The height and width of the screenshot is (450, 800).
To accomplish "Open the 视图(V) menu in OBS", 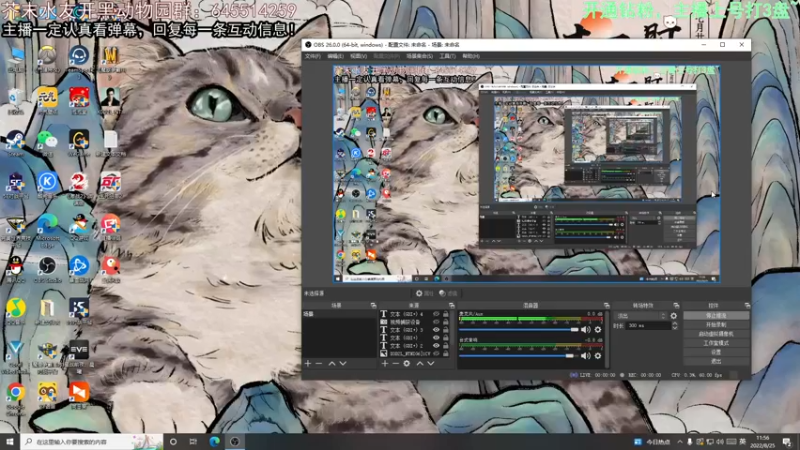I will tap(358, 56).
